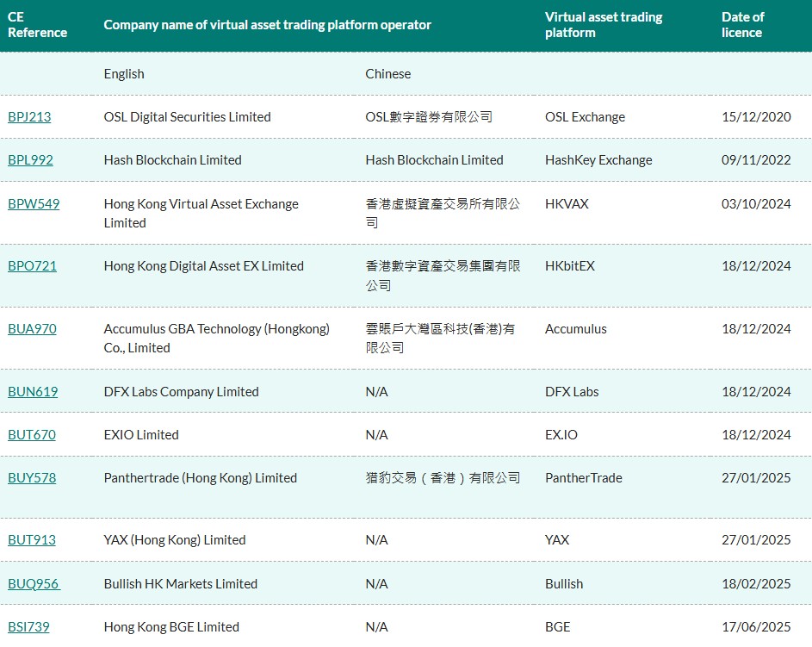Viewport: 812px width, 647px height.
Task: Open the BUN619 CE reference link
Action: pos(32,390)
